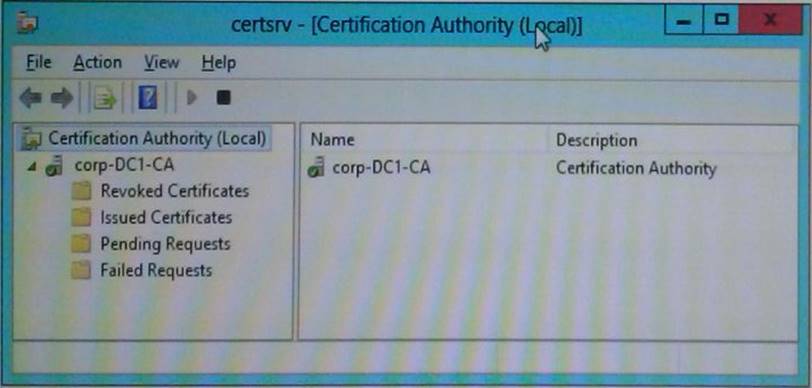Open the Issued Certificates folder
This screenshot has height=388, width=812.
[166, 217]
